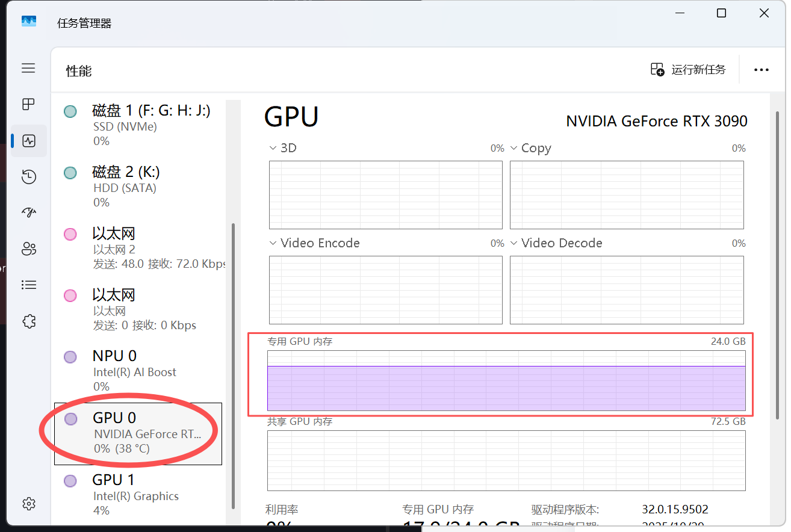Click the 72.5 GB shared memory label

pos(728,421)
